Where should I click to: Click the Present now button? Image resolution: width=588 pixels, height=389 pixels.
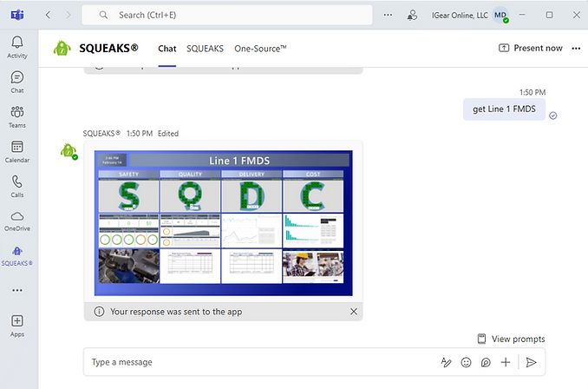[x=530, y=49]
